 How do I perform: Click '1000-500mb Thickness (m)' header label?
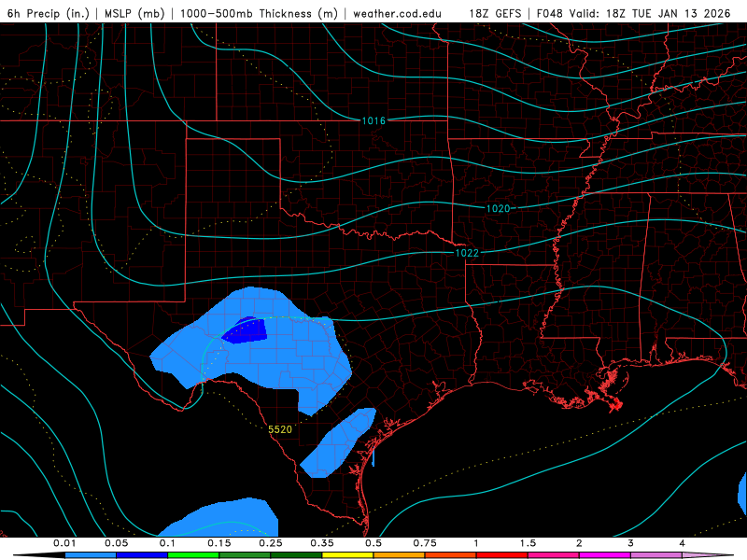pyautogui.click(x=259, y=13)
